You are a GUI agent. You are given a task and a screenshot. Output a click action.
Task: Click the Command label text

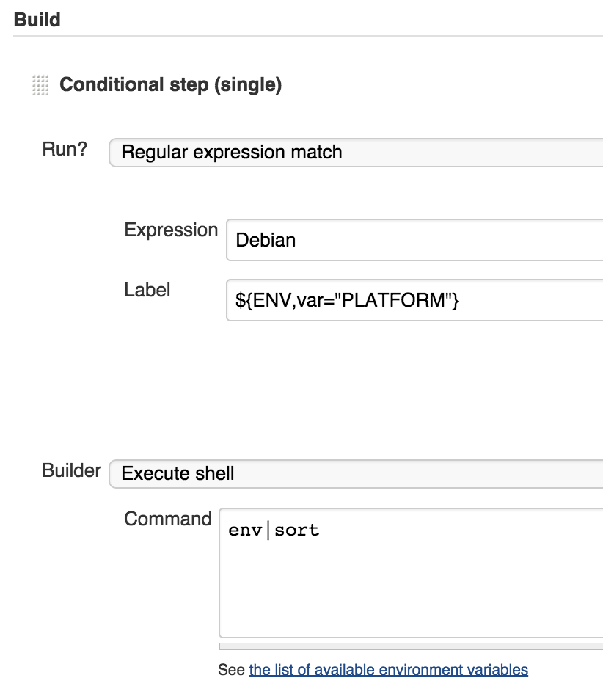click(167, 519)
